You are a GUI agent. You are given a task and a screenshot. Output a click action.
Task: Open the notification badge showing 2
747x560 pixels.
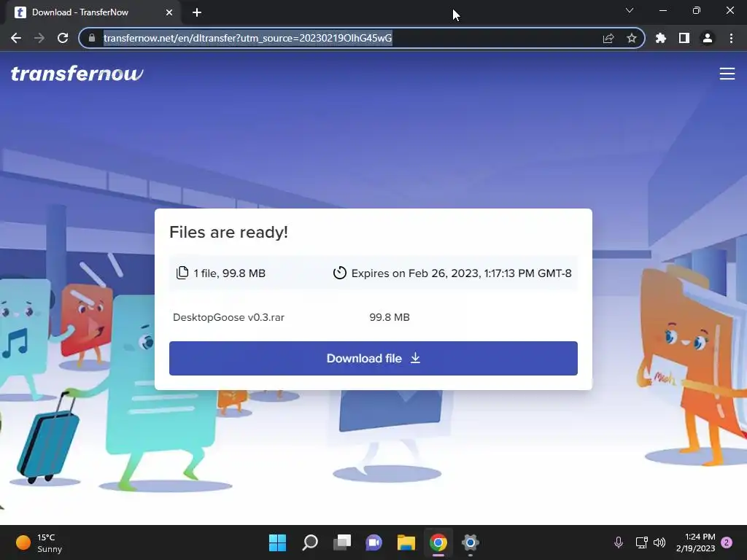tap(727, 542)
